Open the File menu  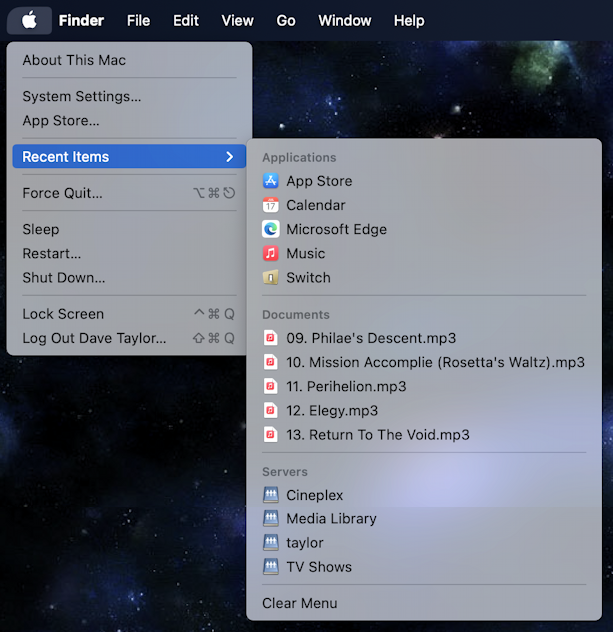(x=138, y=20)
